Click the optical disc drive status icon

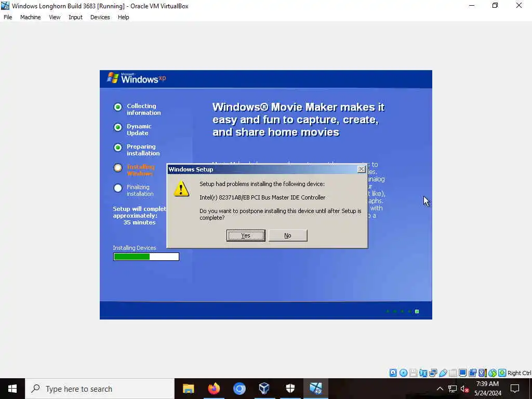tap(403, 373)
